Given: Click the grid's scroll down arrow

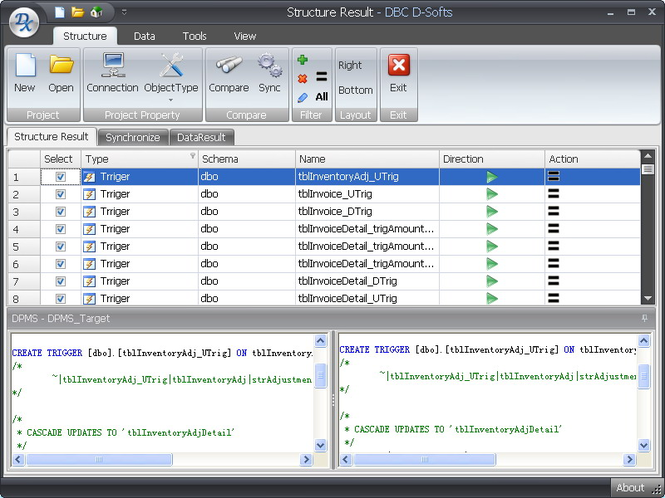Looking at the screenshot, I should [x=647, y=298].
